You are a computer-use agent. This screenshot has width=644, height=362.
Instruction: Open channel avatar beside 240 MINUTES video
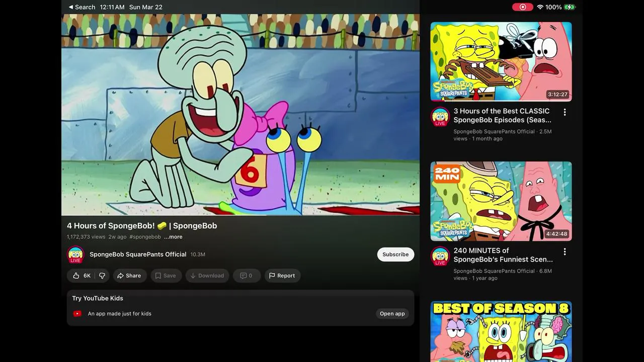[440, 256]
